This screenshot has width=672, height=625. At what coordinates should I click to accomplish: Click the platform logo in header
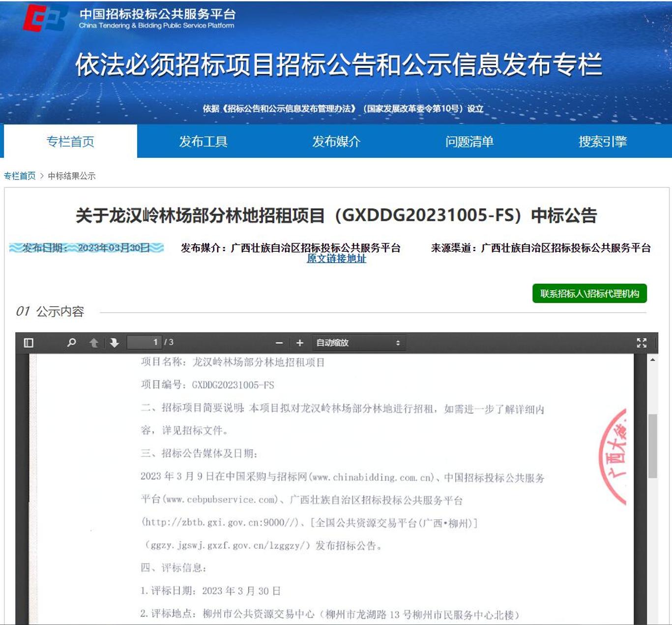pos(46,18)
